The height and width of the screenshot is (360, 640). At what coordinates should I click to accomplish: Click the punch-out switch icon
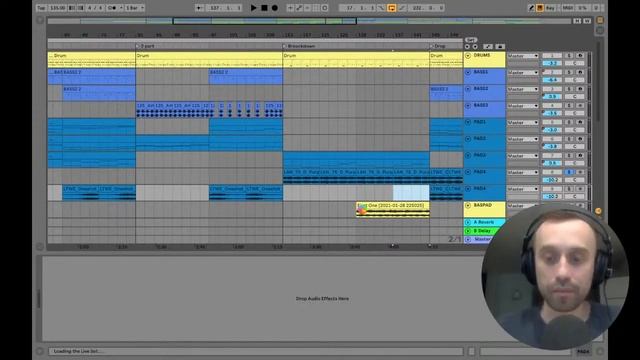[x=402, y=8]
